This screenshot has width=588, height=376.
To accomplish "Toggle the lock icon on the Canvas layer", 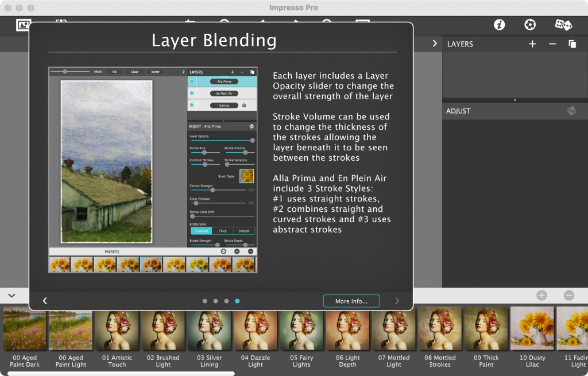I will pyautogui.click(x=244, y=105).
